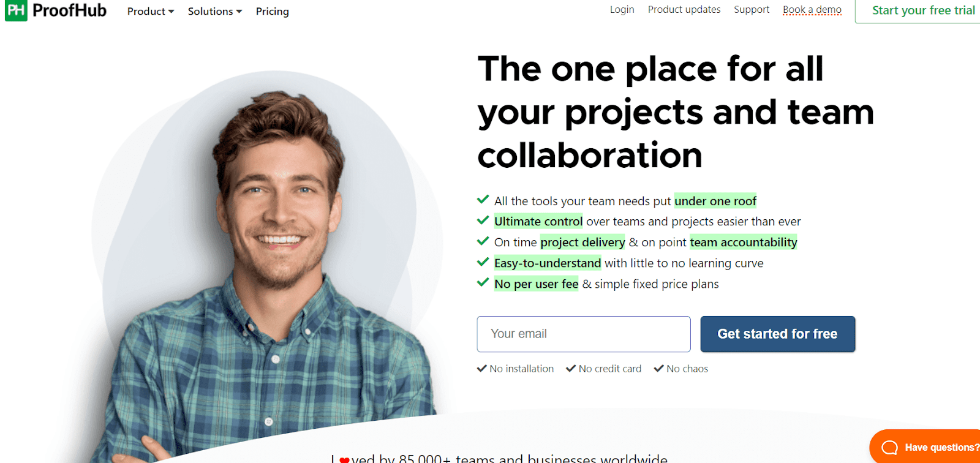Open the Support page
This screenshot has height=463, width=980.
[752, 10]
